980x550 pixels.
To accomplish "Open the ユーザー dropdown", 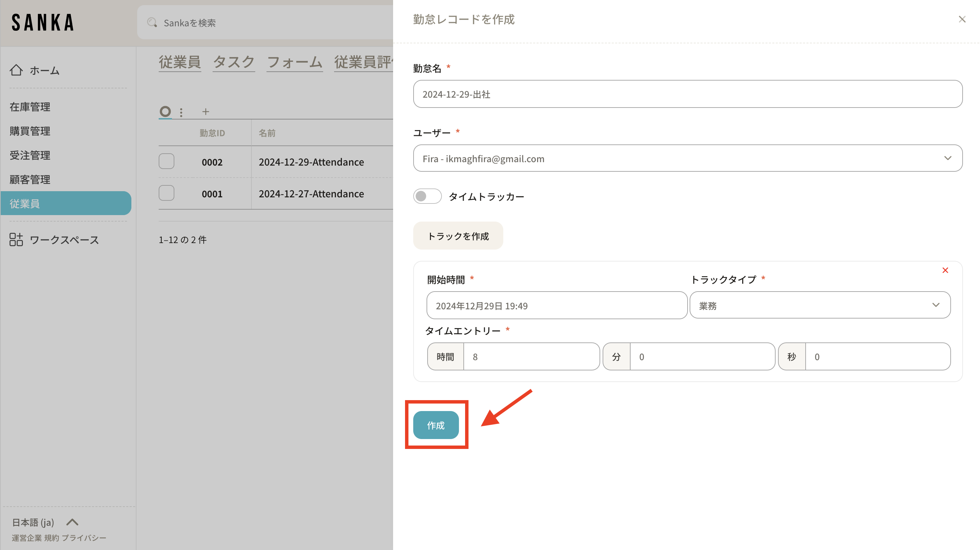I will [688, 158].
